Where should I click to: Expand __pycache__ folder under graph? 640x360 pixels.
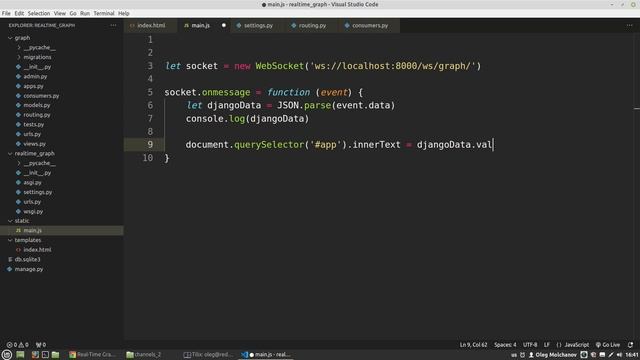pyautogui.click(x=39, y=48)
